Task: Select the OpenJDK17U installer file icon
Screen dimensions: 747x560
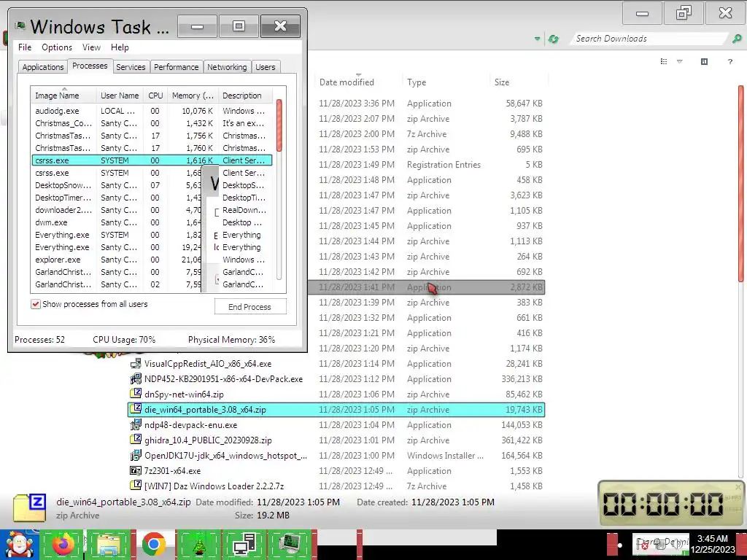Action: click(136, 455)
